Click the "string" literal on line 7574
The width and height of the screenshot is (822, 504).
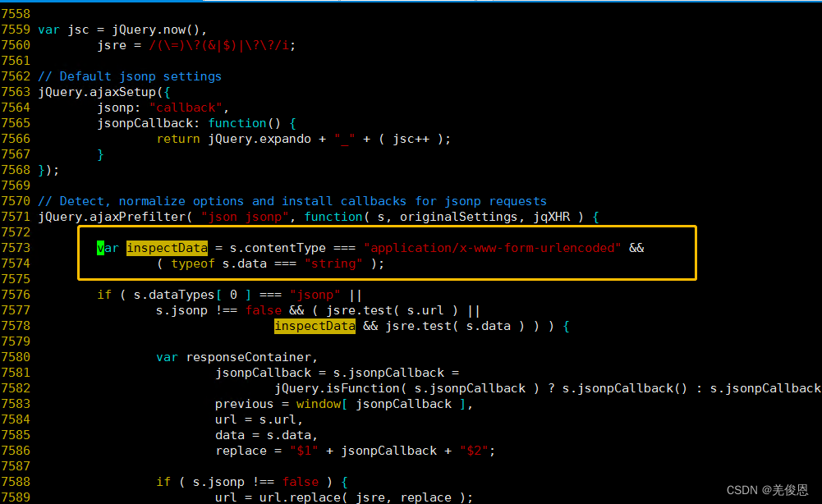tap(333, 263)
